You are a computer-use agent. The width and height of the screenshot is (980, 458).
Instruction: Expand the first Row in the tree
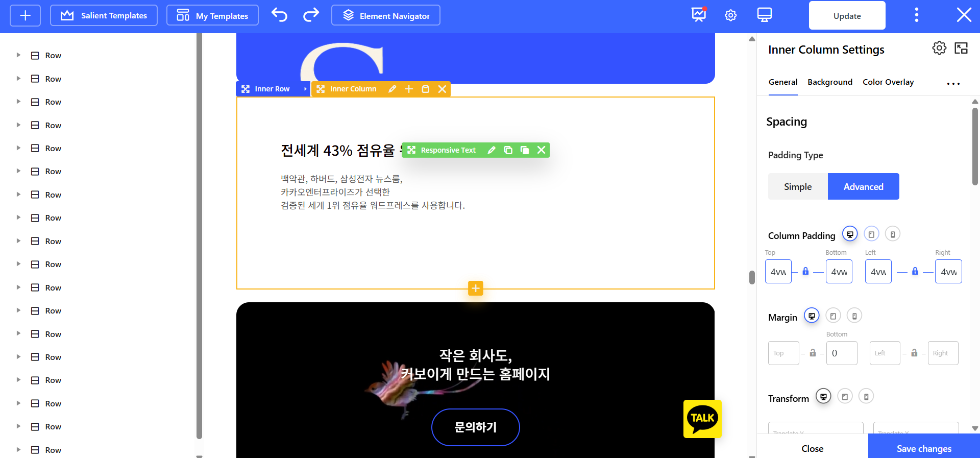click(18, 55)
